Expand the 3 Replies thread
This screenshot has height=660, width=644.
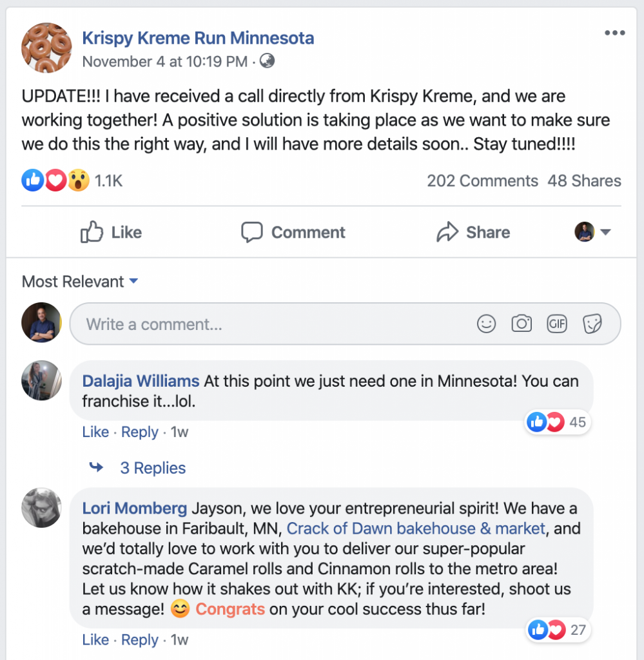(152, 468)
